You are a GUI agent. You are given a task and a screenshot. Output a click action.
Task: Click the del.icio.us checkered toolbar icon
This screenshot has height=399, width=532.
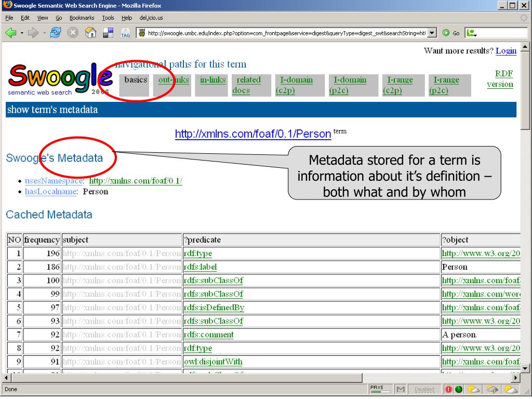coord(108,33)
